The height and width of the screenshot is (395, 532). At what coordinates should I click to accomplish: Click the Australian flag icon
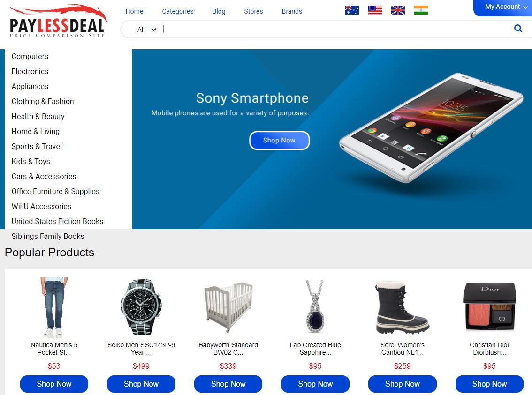[352, 10]
